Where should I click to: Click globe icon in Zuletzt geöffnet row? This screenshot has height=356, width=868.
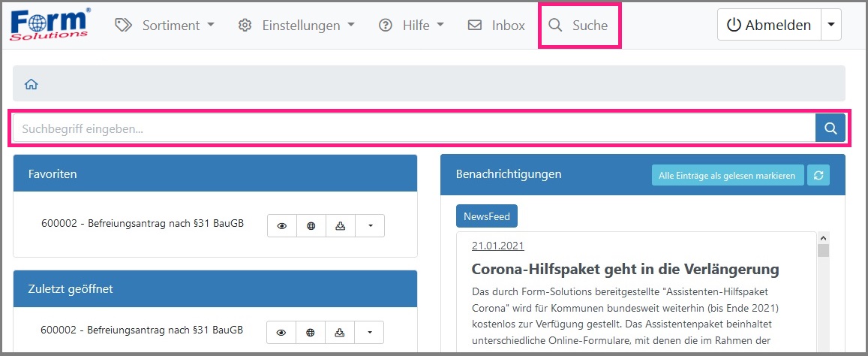(311, 331)
